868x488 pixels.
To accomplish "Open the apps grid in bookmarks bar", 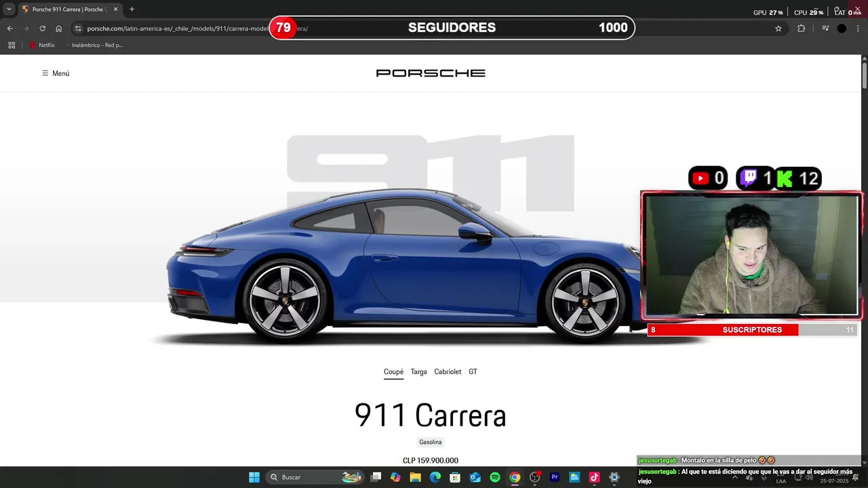I will coord(12,45).
